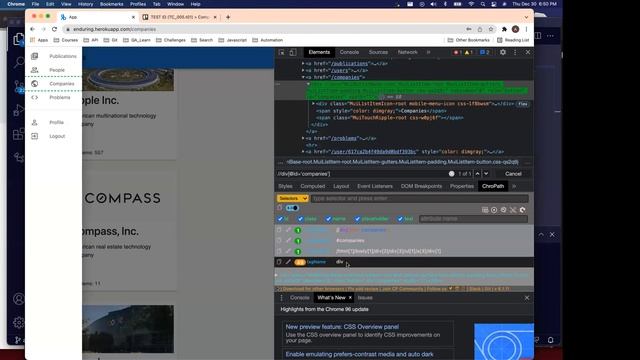Copy the #companies selector row
The height and width of the screenshot is (360, 640).
click(x=279, y=241)
